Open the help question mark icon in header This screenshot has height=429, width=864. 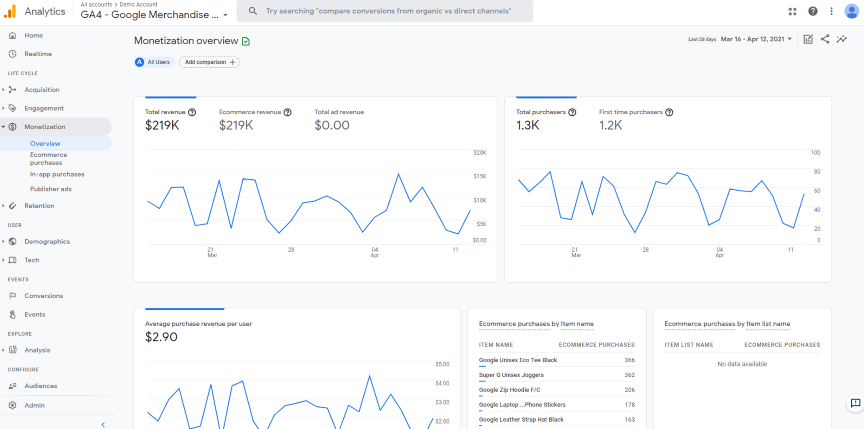(x=813, y=11)
